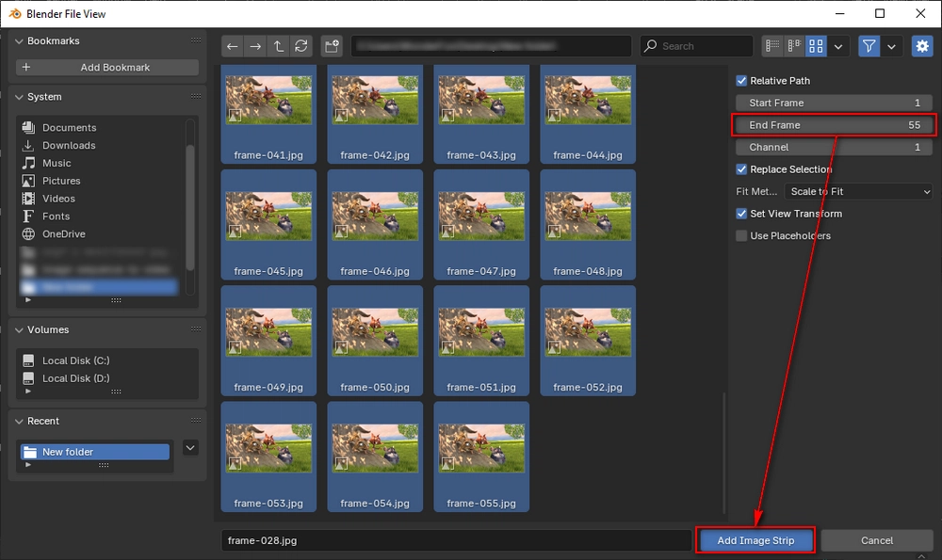Go up to the parent directory
The height and width of the screenshot is (560, 942).
click(278, 46)
